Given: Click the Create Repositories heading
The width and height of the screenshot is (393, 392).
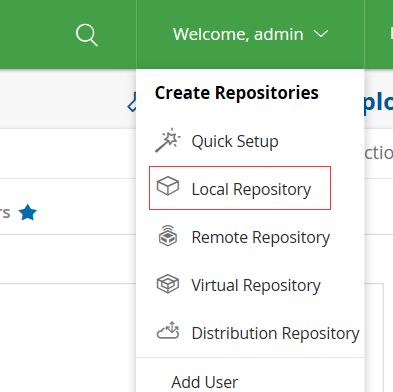Looking at the screenshot, I should 237,93.
